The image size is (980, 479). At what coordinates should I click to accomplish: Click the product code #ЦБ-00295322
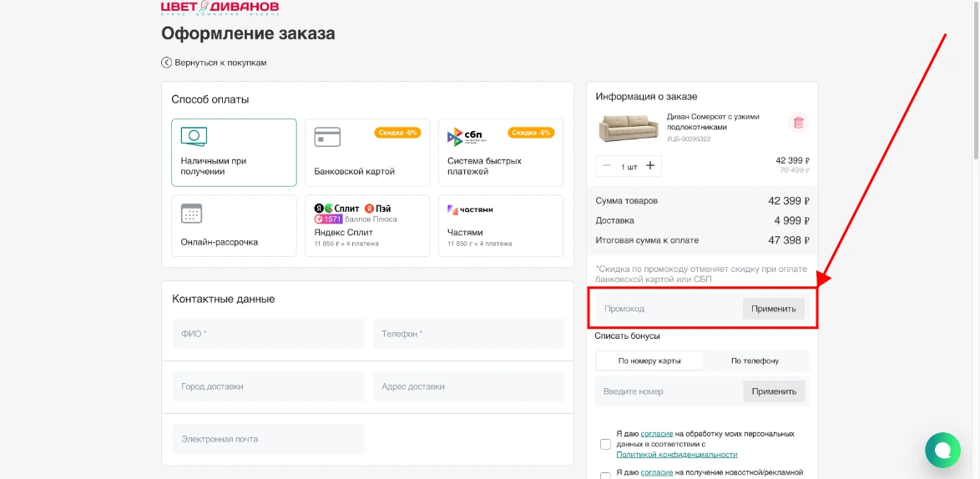pyautogui.click(x=689, y=139)
